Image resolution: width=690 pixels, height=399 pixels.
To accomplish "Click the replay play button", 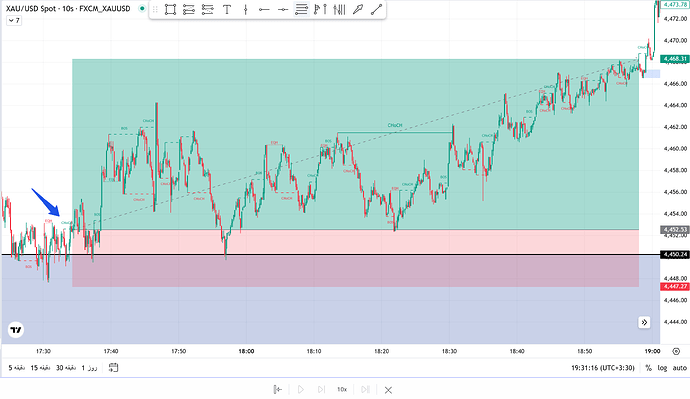I will [301, 389].
